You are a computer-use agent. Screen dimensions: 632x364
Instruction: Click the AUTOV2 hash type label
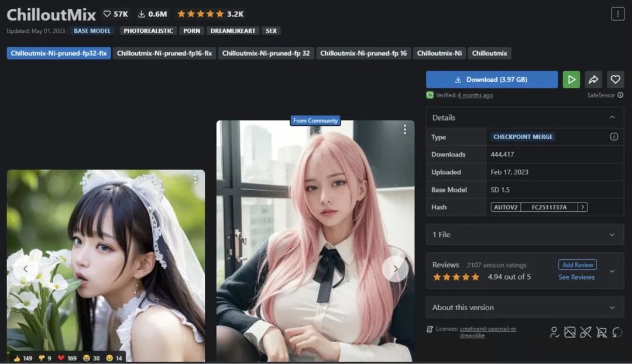(x=506, y=207)
